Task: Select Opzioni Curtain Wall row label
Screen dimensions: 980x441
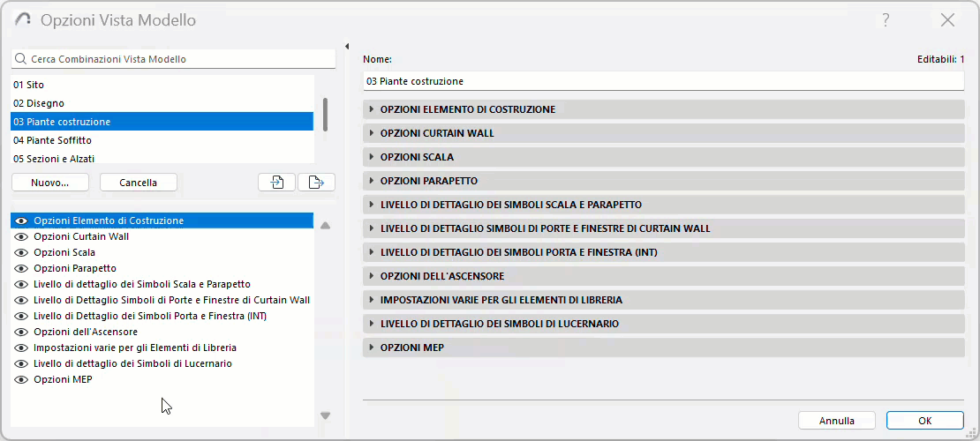Action: (81, 236)
